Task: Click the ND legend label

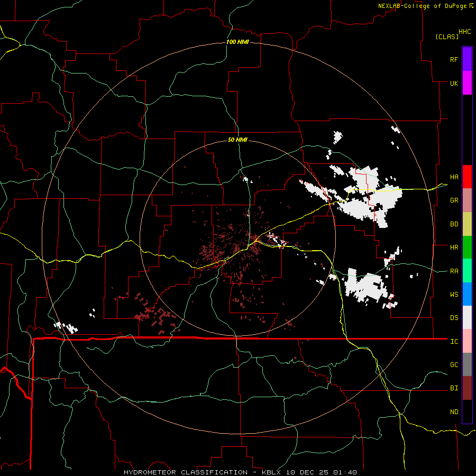Action: pyautogui.click(x=454, y=411)
